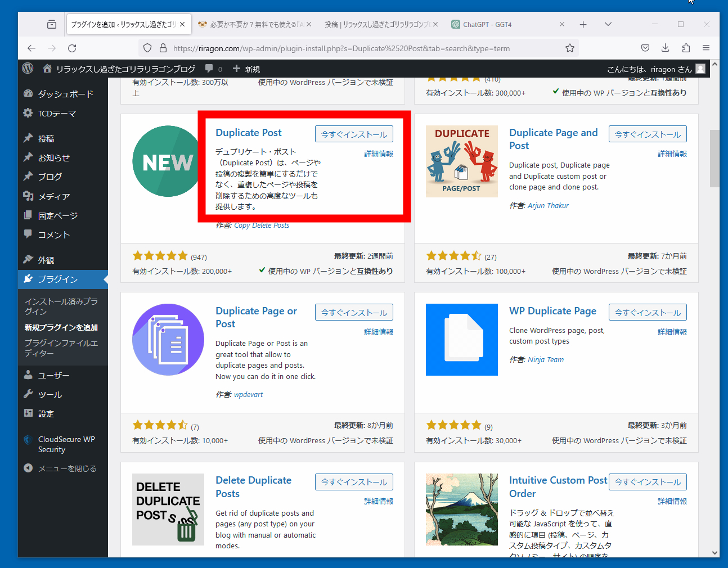Click the shield tracking protection icon
The image size is (728, 568).
pos(147,48)
